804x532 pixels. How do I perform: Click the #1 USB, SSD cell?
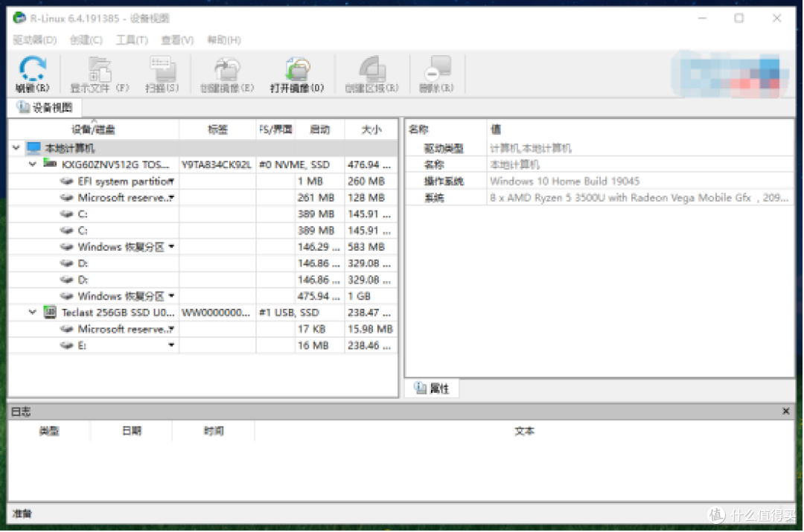[x=289, y=312]
